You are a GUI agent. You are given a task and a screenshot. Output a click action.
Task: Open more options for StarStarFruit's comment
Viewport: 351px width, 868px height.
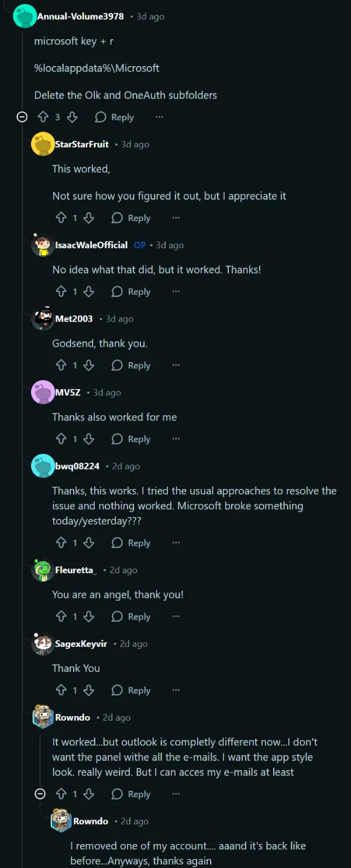point(176,218)
